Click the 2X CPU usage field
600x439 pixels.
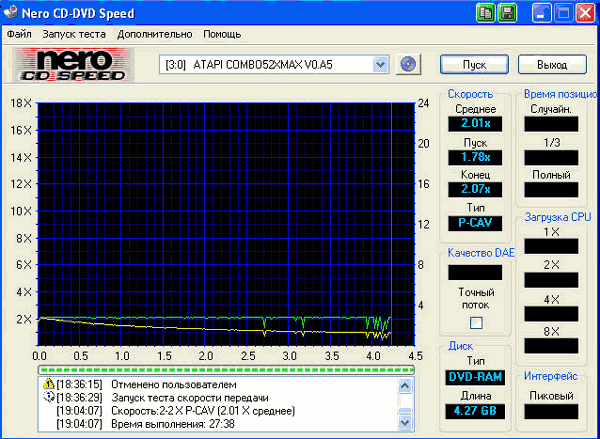coord(551,280)
